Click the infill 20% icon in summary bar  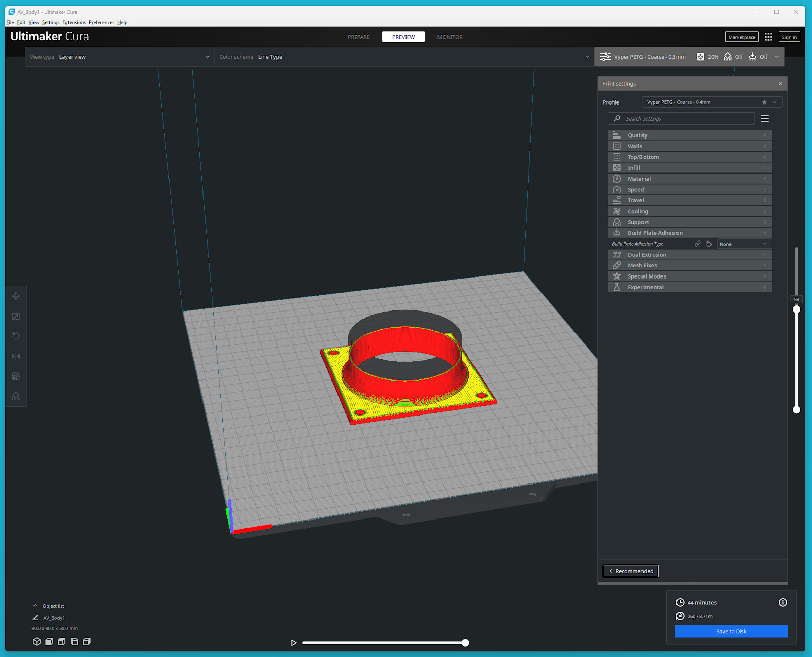point(700,57)
